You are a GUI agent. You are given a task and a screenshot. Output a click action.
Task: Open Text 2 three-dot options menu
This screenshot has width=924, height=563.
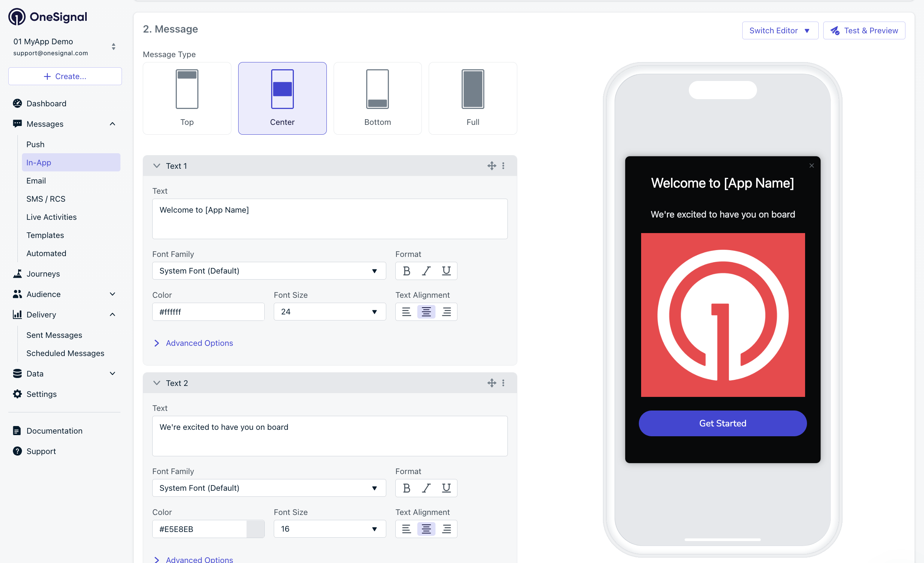pyautogui.click(x=503, y=383)
